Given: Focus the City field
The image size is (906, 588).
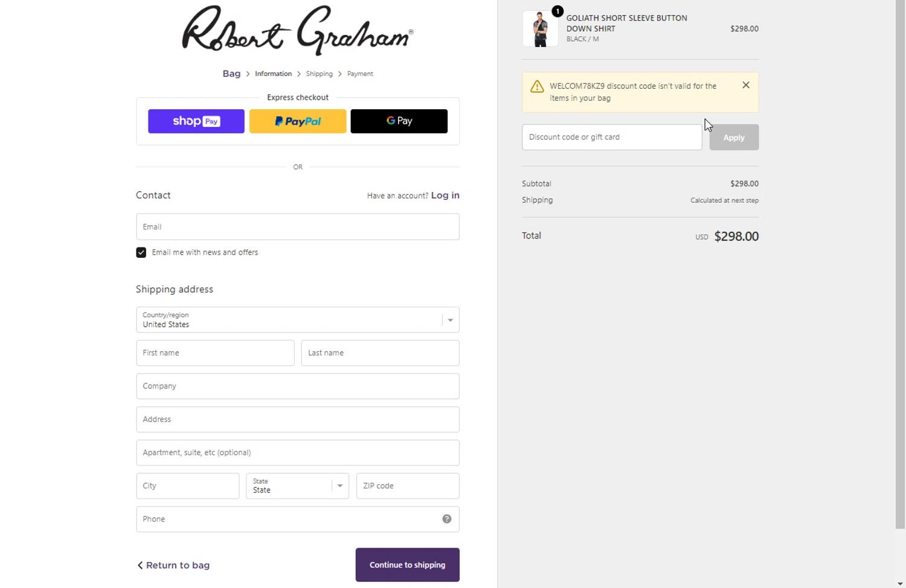Looking at the screenshot, I should coord(187,486).
